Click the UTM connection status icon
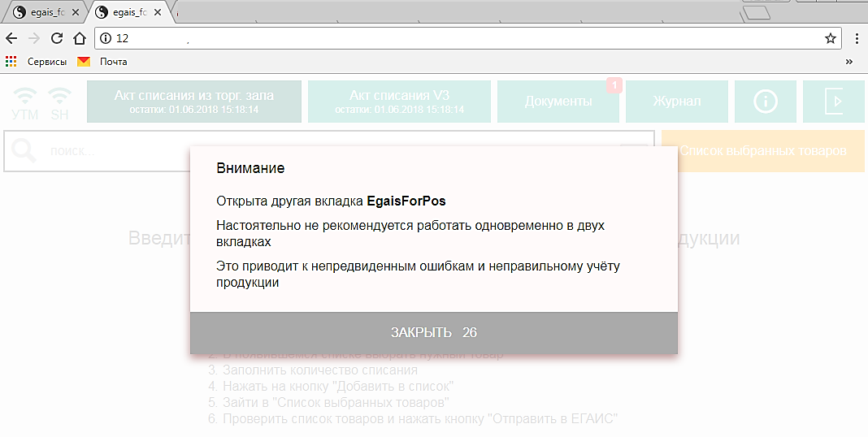 point(25,102)
